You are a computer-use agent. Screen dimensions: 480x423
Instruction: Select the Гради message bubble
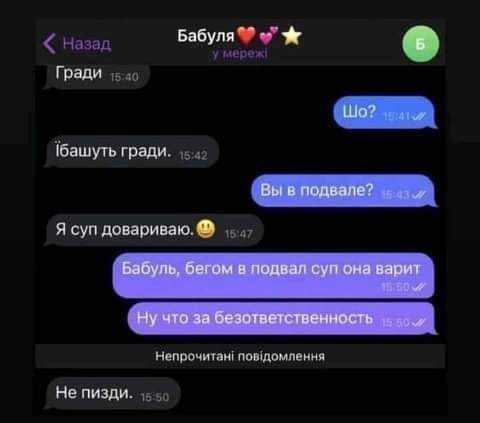point(97,75)
